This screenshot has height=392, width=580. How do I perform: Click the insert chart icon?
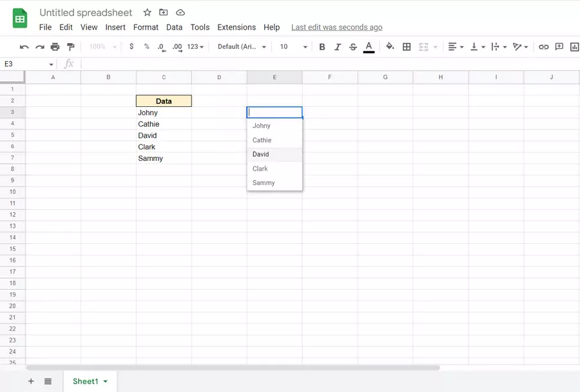(574, 47)
